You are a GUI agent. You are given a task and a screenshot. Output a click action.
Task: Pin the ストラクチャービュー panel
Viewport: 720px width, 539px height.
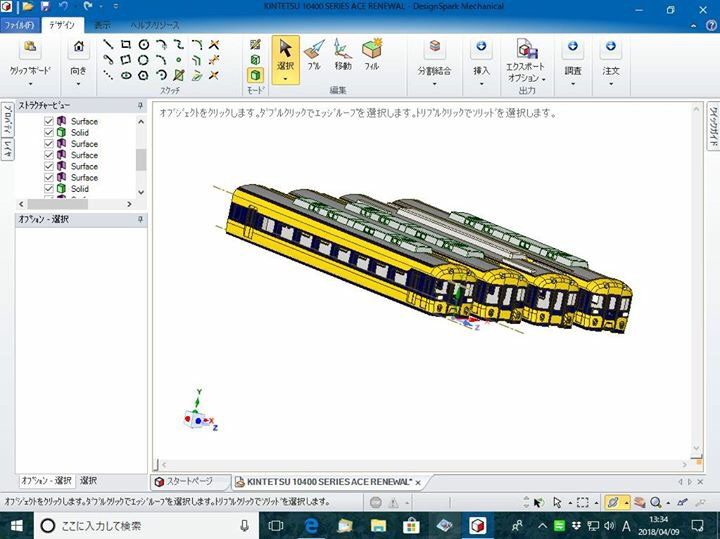click(141, 106)
